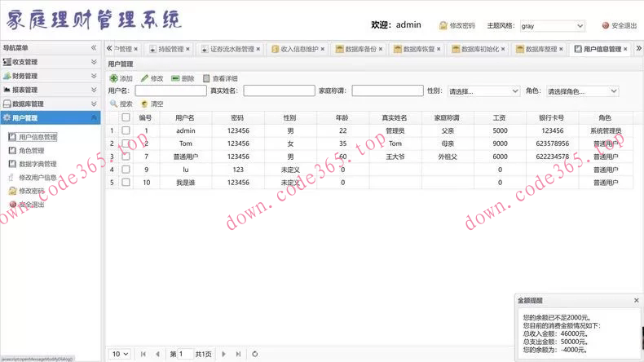This screenshot has height=362, width=644.
Task: Check the row for 普通用户
Action: [x=126, y=157]
